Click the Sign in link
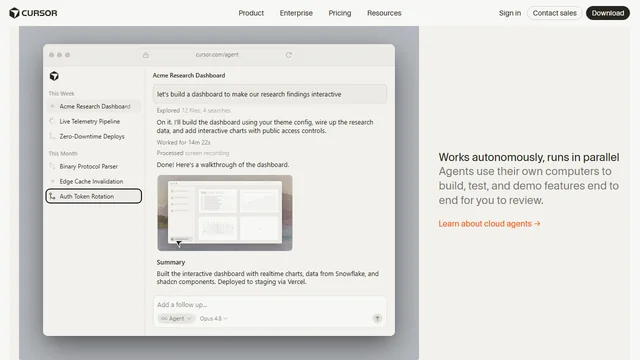The height and width of the screenshot is (360, 640). tap(510, 13)
